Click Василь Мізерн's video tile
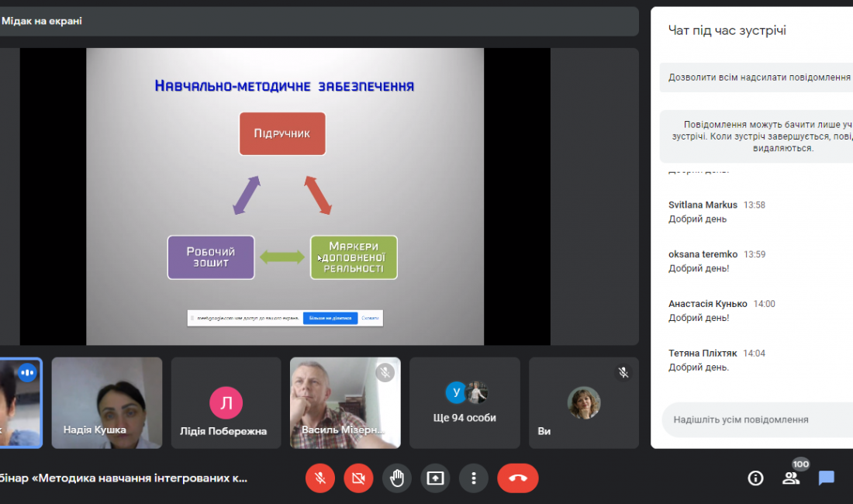Image resolution: width=853 pixels, height=504 pixels. [345, 402]
